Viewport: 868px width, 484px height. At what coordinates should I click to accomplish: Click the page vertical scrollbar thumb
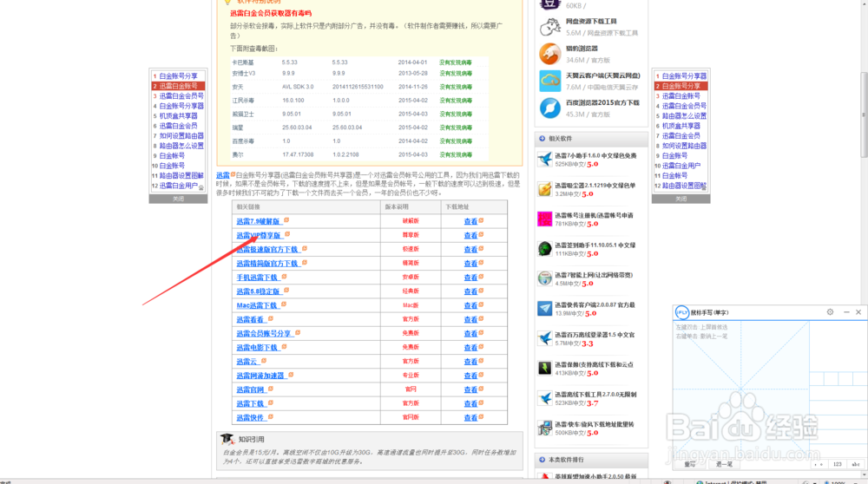864,114
